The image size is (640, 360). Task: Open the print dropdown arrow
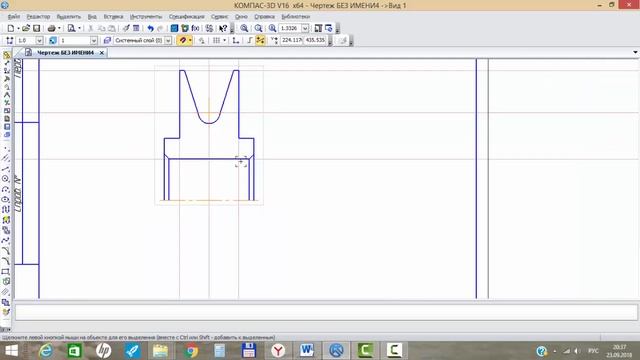pyautogui.click(x=59, y=28)
